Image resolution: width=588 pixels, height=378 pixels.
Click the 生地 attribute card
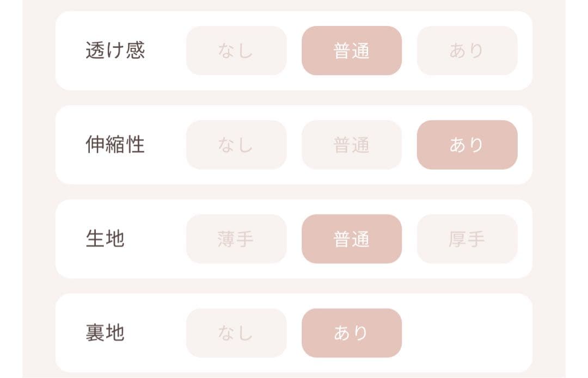click(x=294, y=239)
